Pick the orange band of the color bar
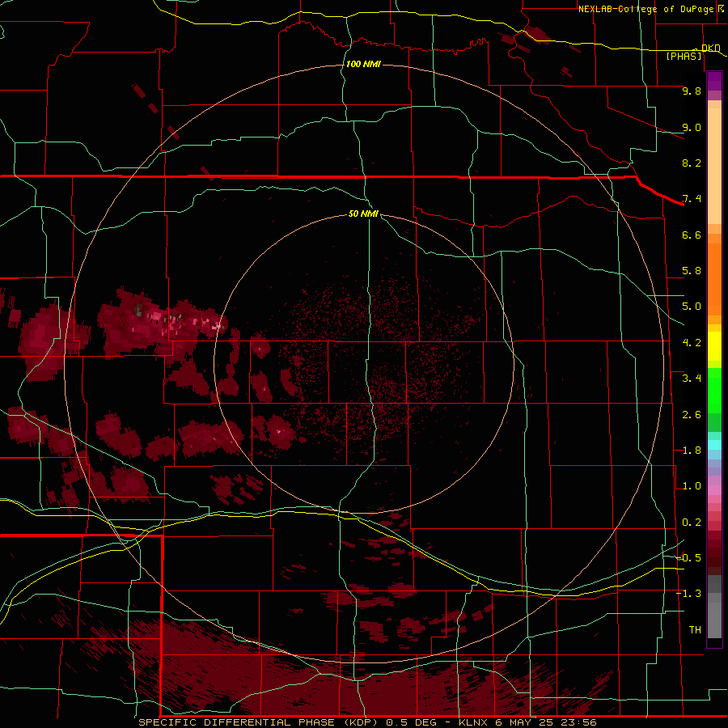 pyautogui.click(x=714, y=278)
